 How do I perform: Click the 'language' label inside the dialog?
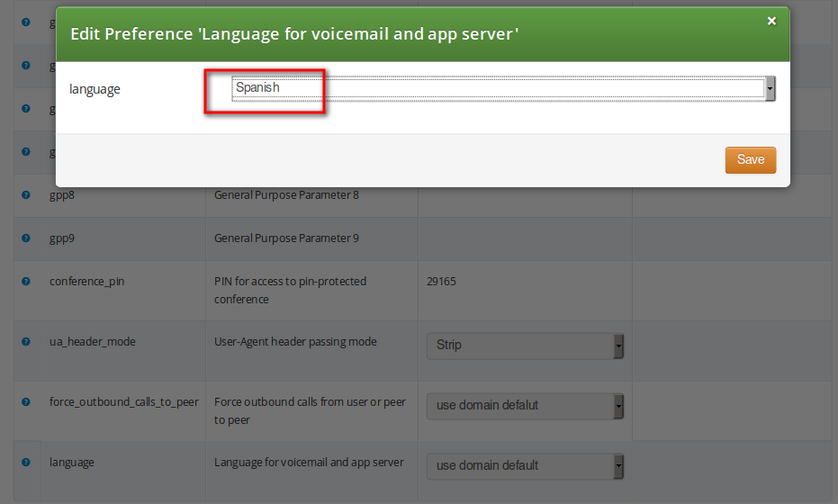click(95, 89)
